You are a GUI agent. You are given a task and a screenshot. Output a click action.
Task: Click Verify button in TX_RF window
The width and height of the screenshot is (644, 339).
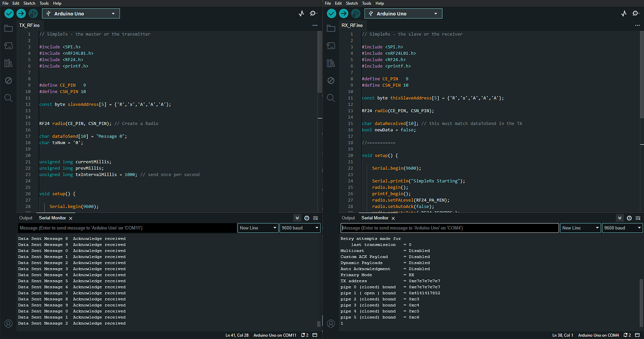pyautogui.click(x=9, y=14)
